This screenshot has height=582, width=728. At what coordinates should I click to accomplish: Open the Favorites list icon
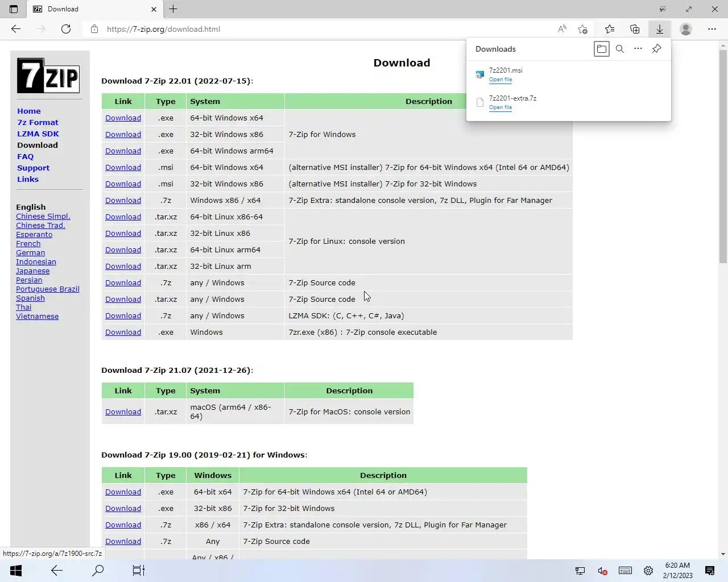(610, 29)
